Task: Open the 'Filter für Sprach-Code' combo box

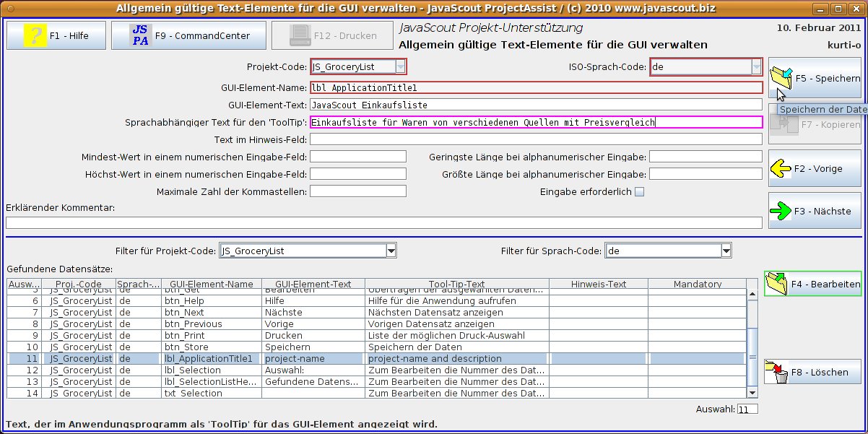Action: click(726, 251)
